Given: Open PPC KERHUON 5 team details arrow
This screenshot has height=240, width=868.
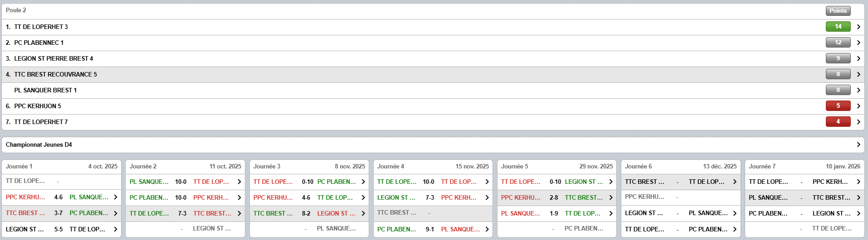Looking at the screenshot, I should click(x=858, y=106).
